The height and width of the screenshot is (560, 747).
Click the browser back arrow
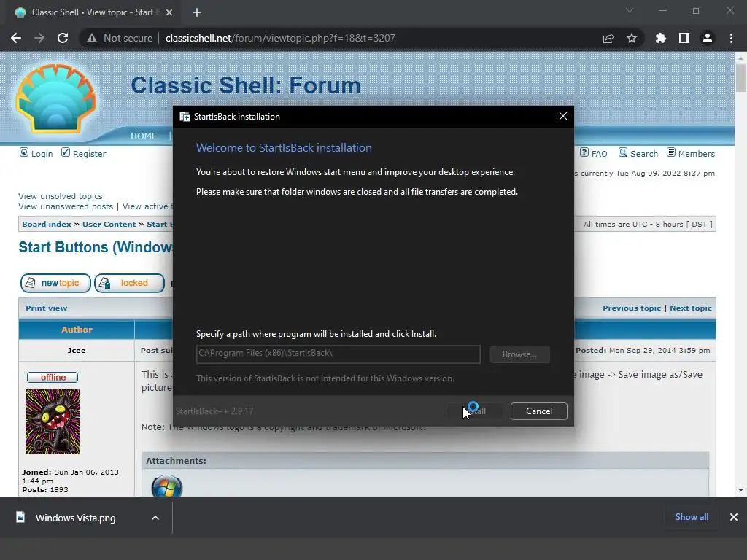(16, 38)
